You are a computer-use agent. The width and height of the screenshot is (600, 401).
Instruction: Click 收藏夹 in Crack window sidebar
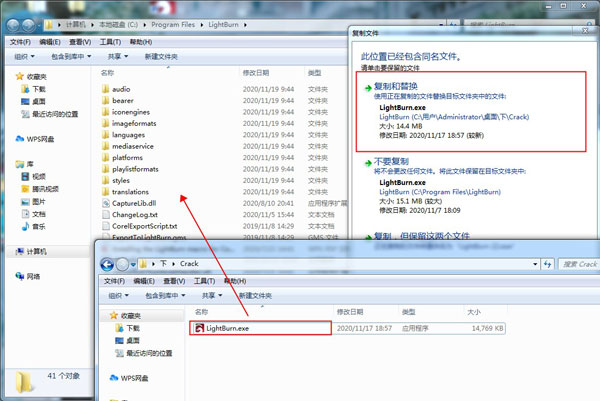click(x=130, y=316)
